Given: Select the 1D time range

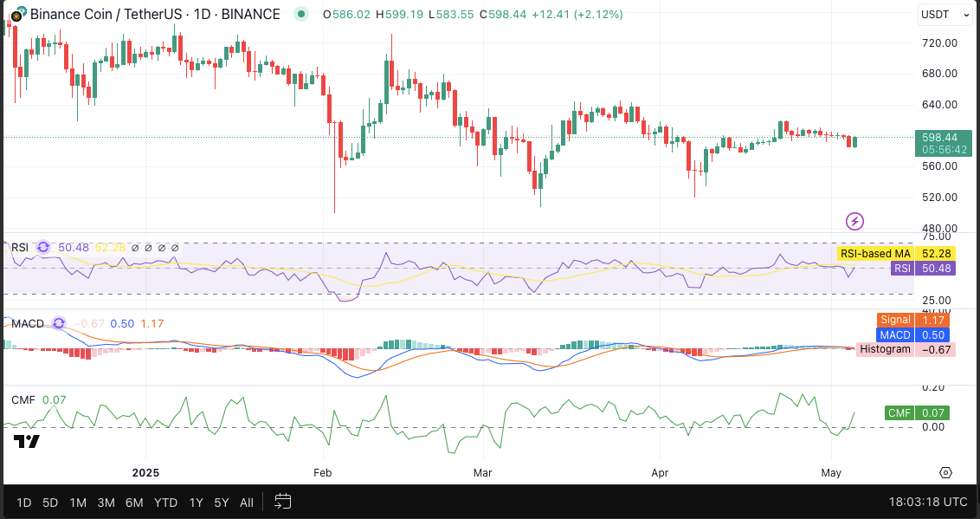Looking at the screenshot, I should pyautogui.click(x=23, y=503).
